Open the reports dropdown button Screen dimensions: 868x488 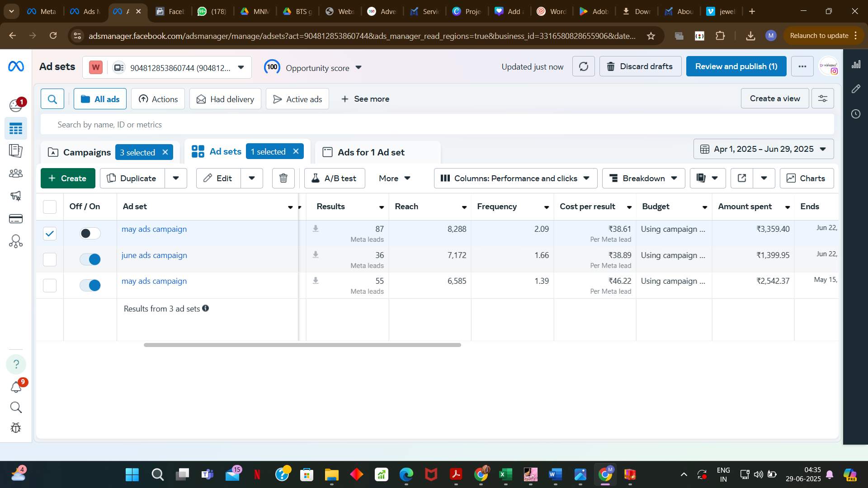708,178
